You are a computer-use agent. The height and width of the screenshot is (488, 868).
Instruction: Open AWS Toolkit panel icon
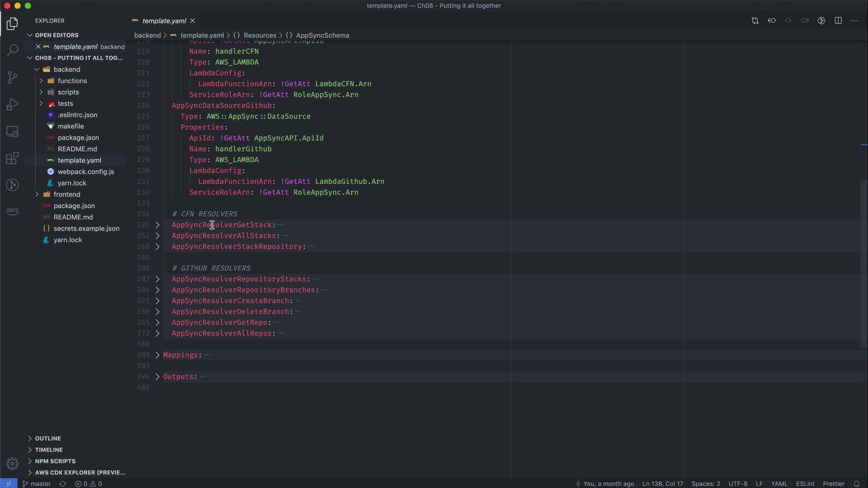pos(12,211)
